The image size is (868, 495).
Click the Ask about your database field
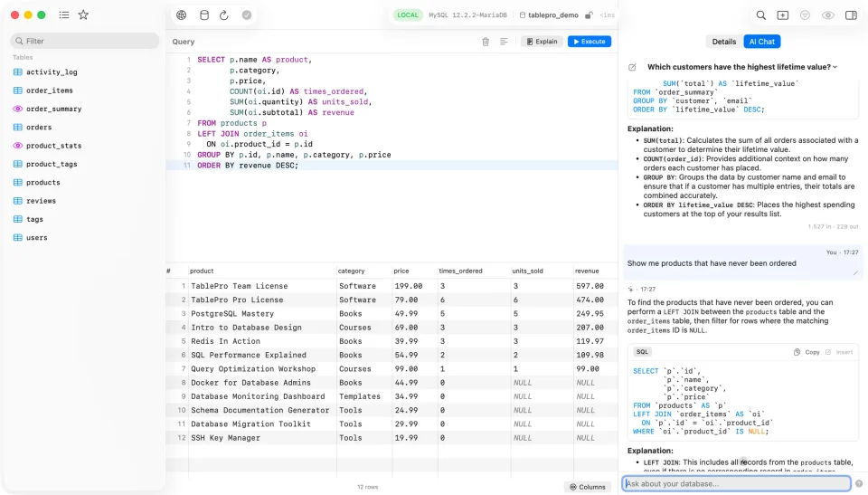[736, 483]
